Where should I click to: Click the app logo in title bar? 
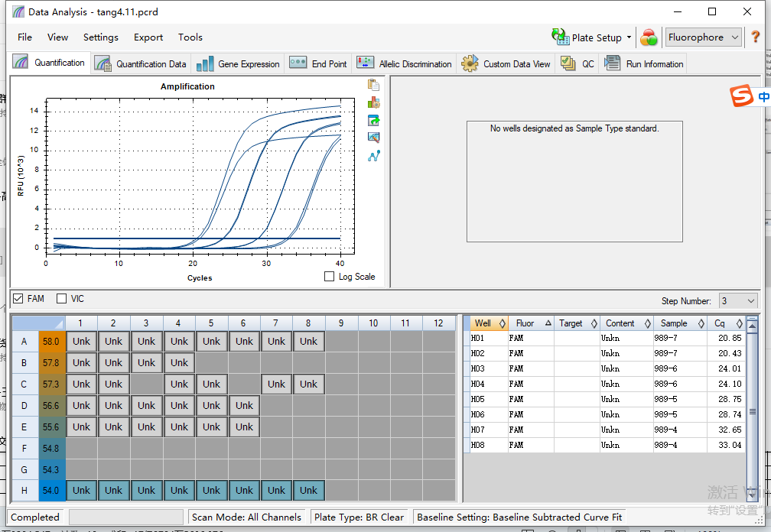(18, 11)
